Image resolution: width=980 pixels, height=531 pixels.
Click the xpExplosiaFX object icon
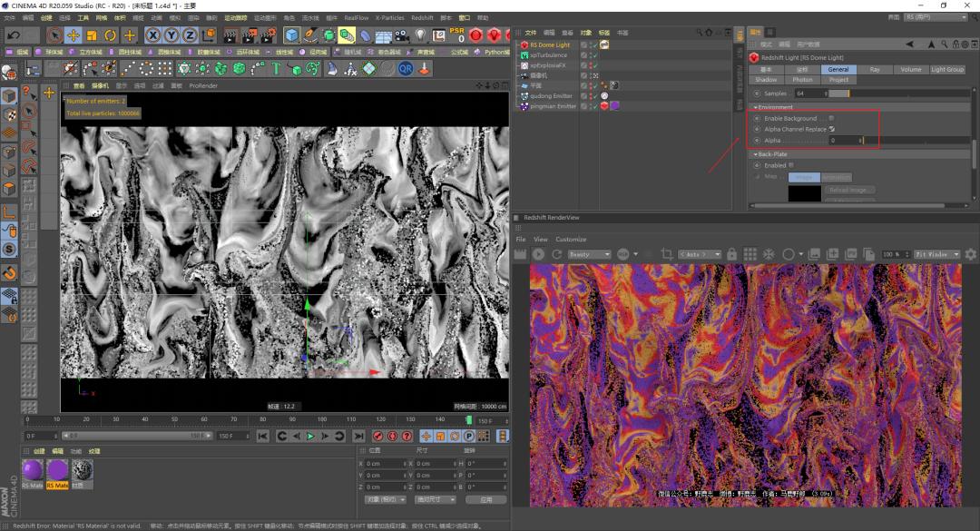524,64
